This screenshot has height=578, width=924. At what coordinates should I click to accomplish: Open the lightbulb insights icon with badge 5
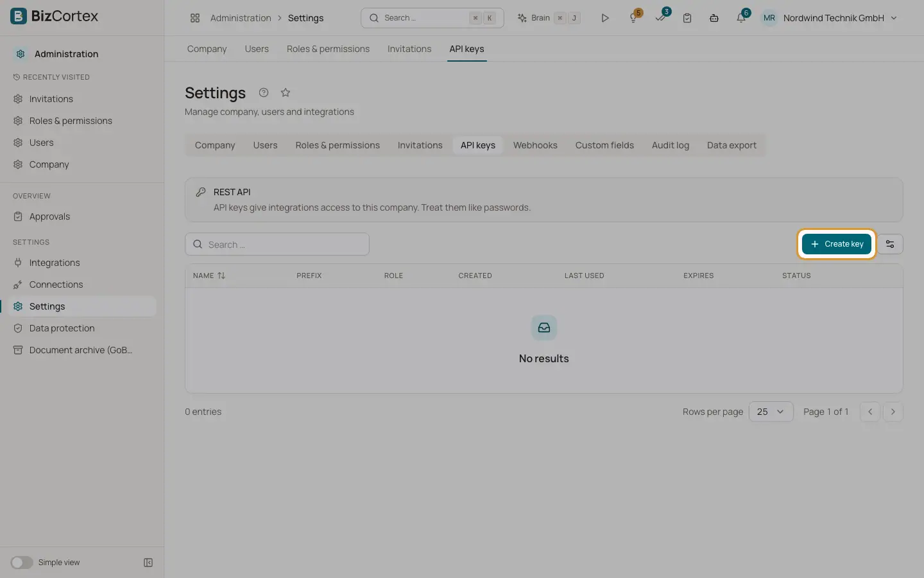(633, 17)
